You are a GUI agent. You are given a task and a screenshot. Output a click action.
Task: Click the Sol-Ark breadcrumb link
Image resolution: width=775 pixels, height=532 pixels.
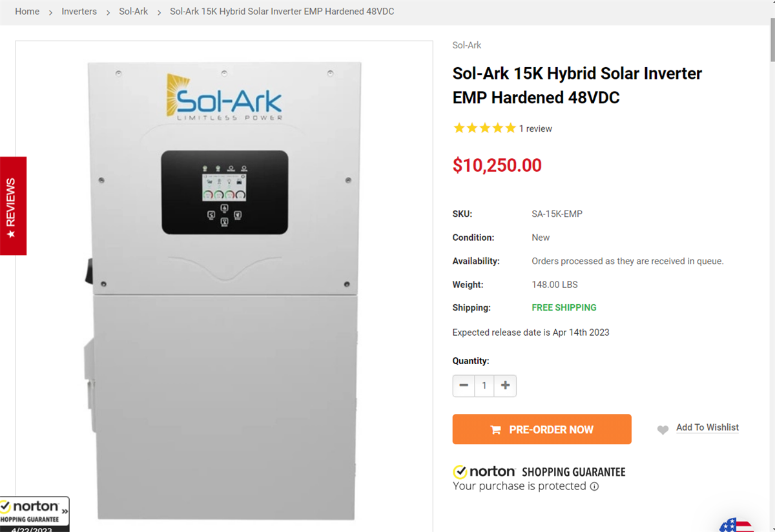click(x=133, y=11)
